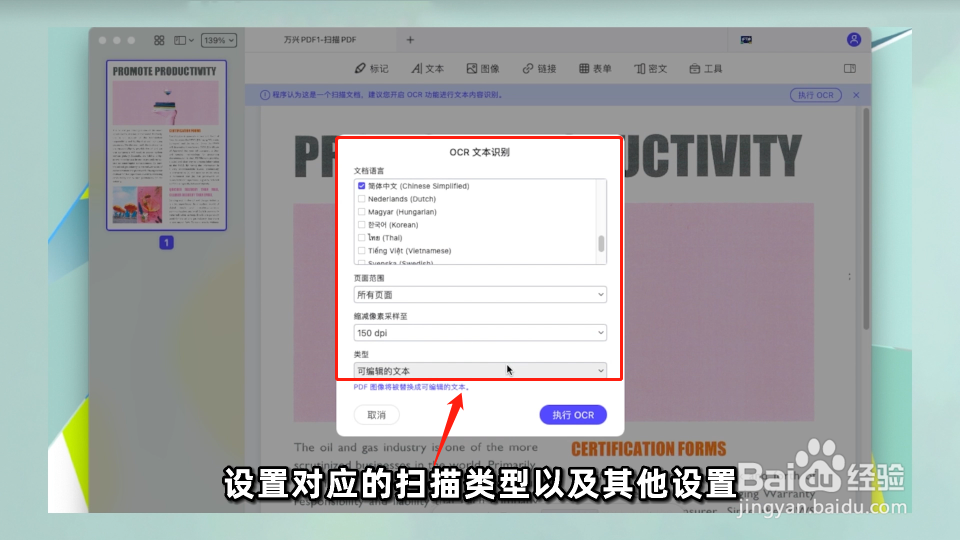
Task: Open the thumbnail grid view icon
Action: (x=159, y=40)
